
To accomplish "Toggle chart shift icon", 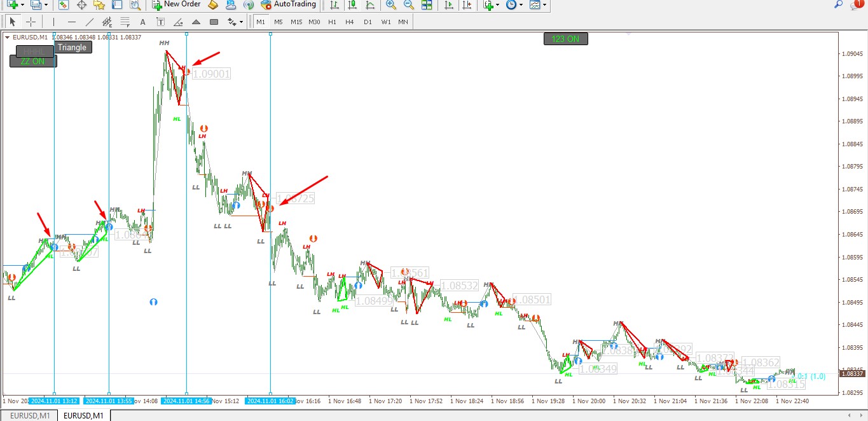I will point(467,5).
